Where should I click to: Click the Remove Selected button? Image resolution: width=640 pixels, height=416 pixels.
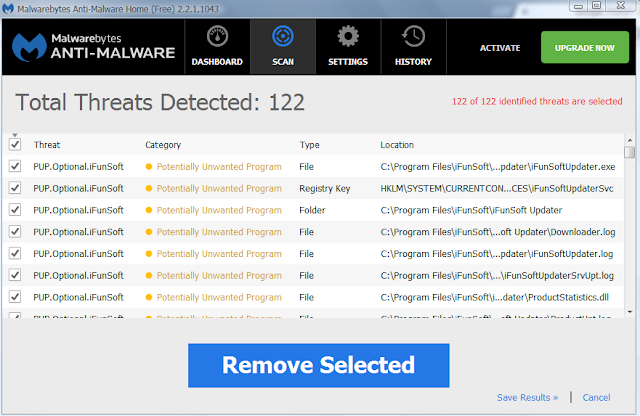pos(319,365)
